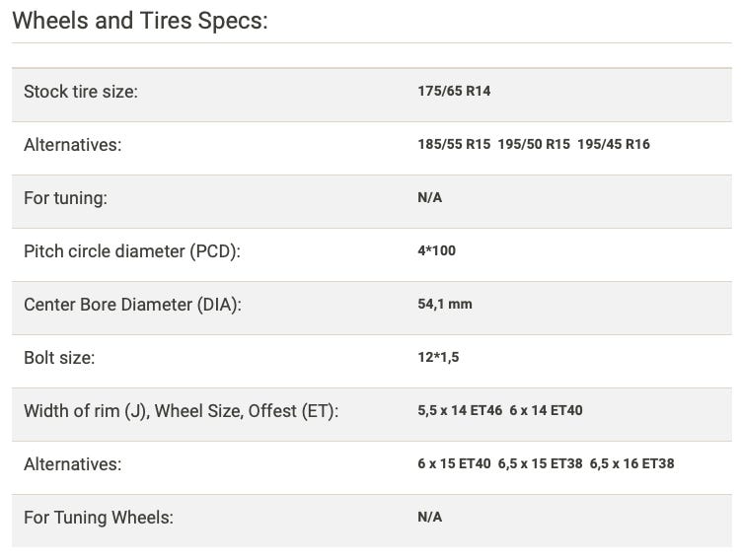Click the 195/50 R15 alternative tire size
The image size is (741, 560).
coord(534,144)
